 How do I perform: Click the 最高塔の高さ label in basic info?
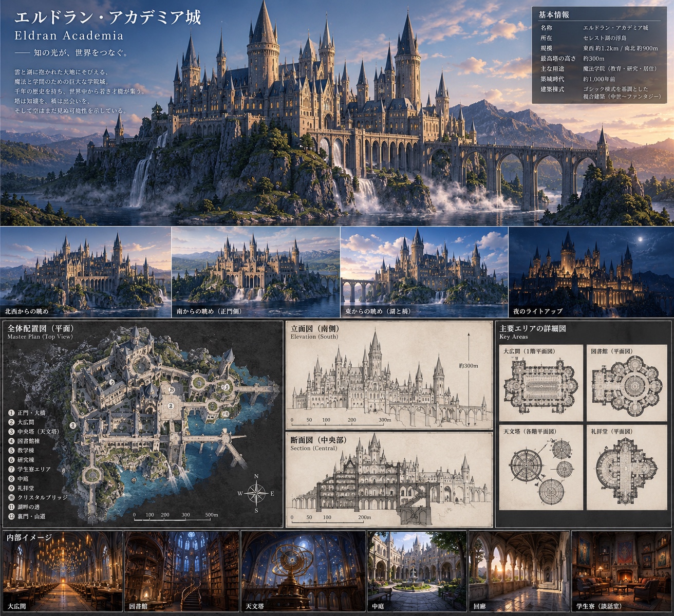(558, 59)
